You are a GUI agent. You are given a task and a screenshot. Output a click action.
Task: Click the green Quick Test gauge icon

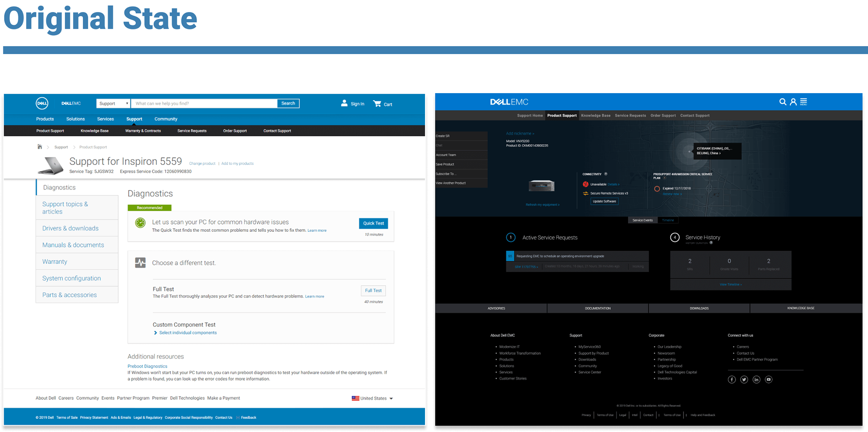click(141, 223)
